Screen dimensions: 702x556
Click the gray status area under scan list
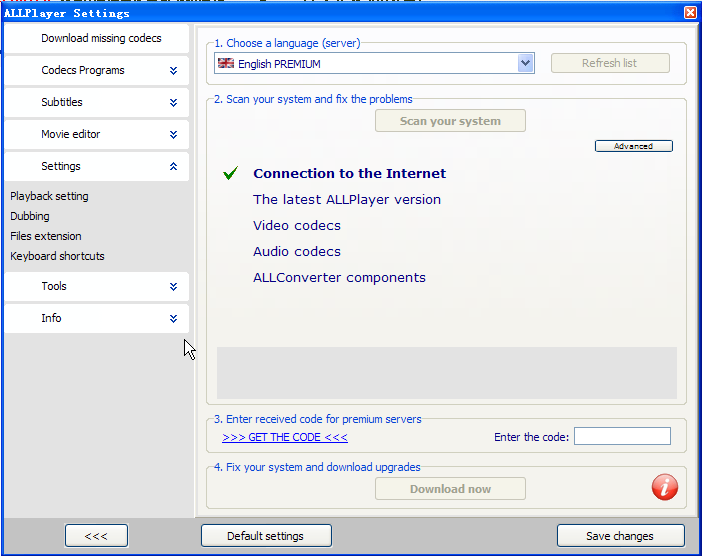(x=446, y=372)
